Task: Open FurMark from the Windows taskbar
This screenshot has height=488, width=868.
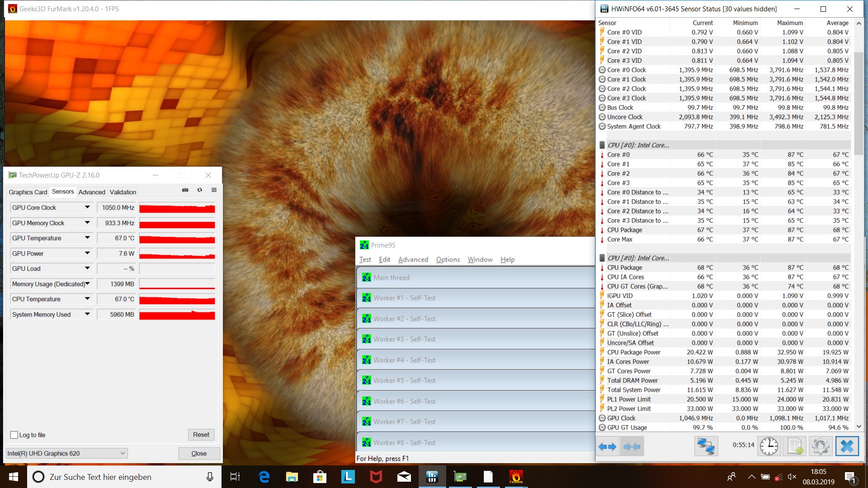Action: 516,477
